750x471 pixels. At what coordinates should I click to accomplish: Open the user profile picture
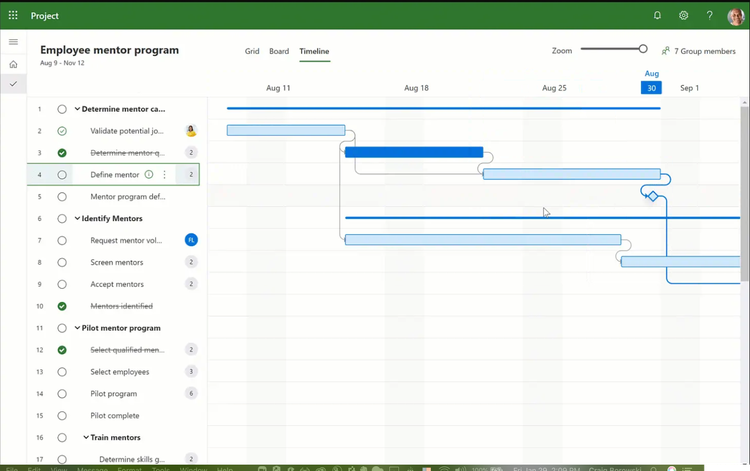(736, 16)
